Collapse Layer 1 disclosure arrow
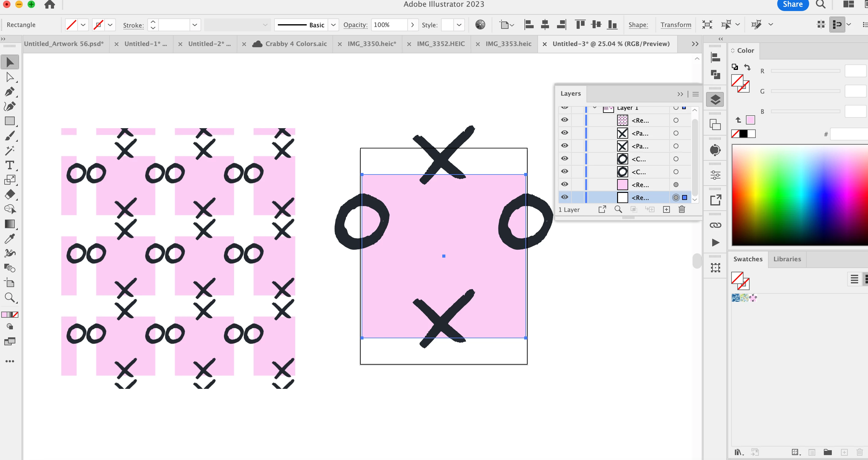Viewport: 868px width, 460px height. (595, 108)
